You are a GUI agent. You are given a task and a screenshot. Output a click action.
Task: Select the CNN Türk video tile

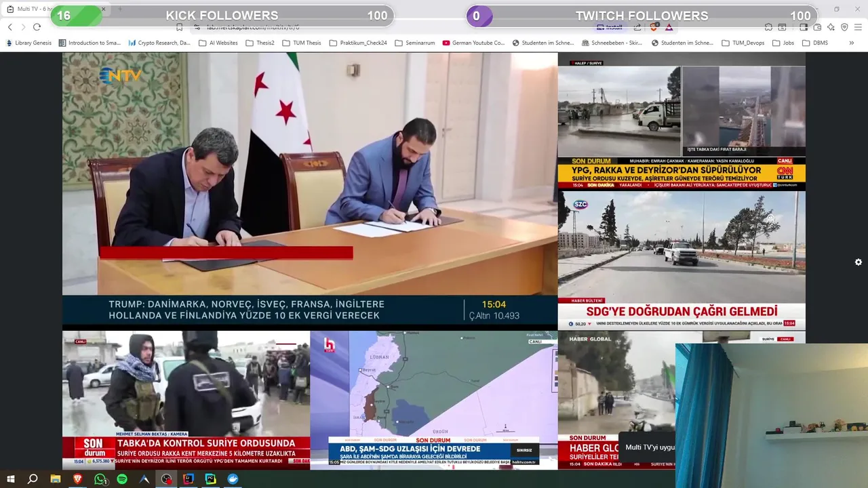click(682, 122)
